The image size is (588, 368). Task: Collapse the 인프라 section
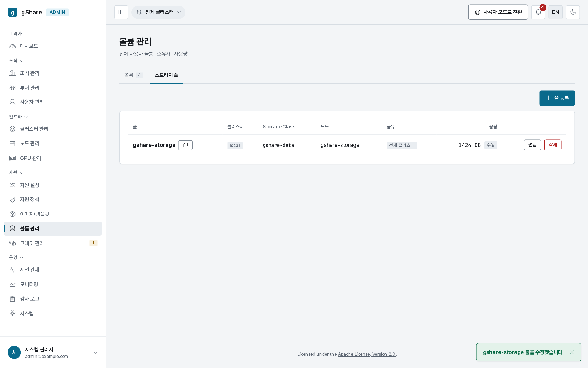18,117
